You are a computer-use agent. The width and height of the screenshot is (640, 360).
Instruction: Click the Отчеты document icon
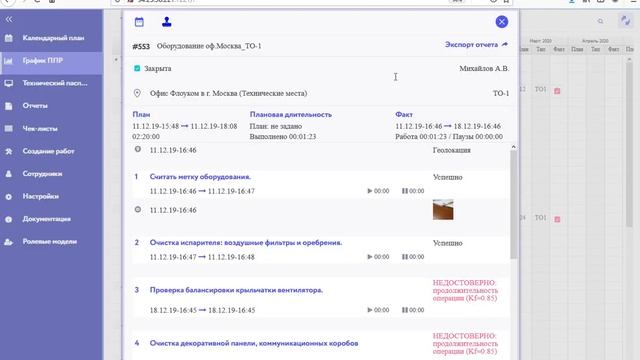pos(9,106)
